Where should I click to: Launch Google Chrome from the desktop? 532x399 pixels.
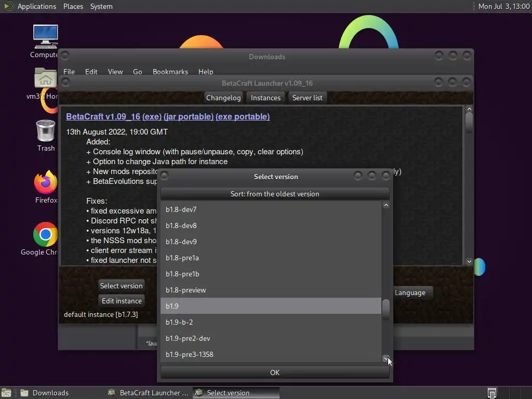point(46,234)
